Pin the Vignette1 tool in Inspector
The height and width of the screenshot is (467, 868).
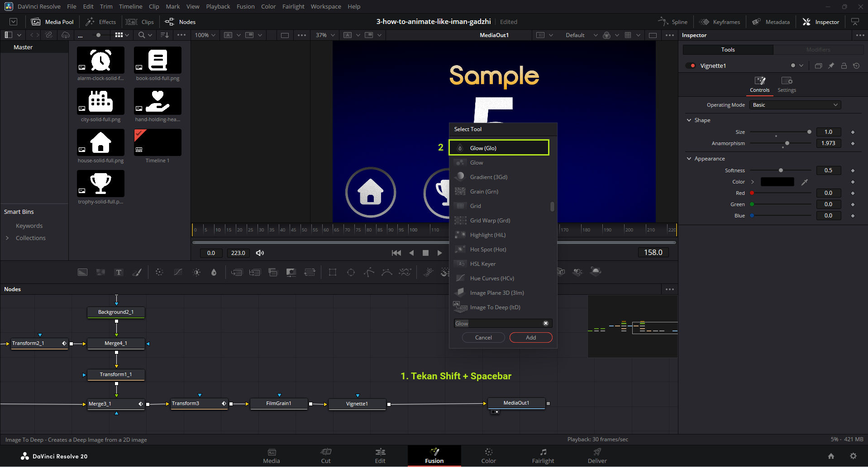tap(831, 66)
